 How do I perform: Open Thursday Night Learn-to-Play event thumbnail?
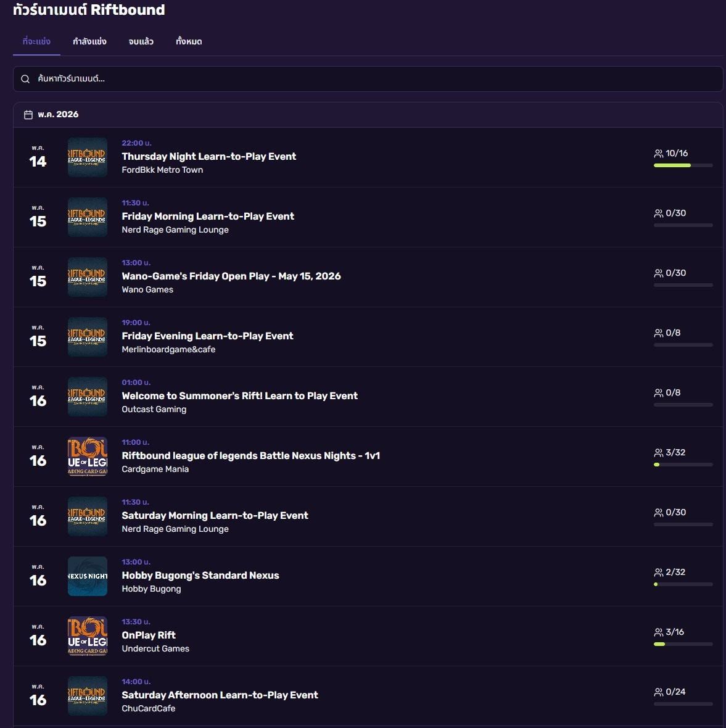point(87,157)
